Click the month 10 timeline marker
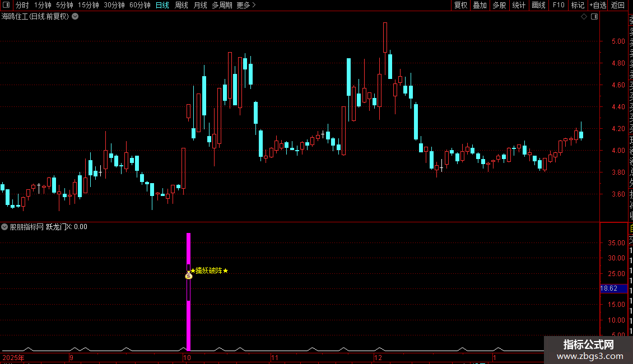 187,357
